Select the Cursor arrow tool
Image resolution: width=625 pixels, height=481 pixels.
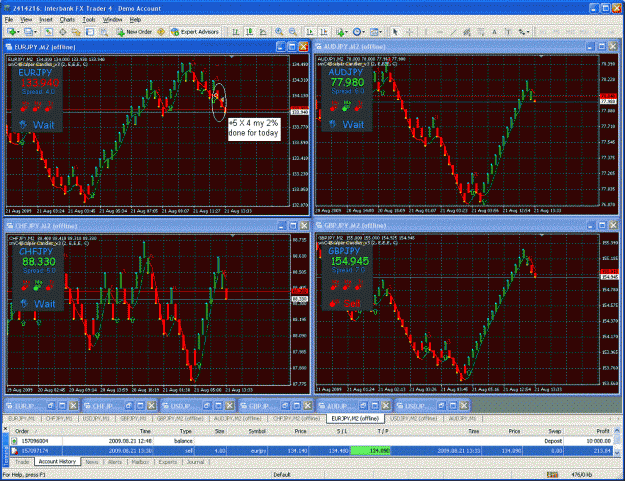click(x=395, y=32)
